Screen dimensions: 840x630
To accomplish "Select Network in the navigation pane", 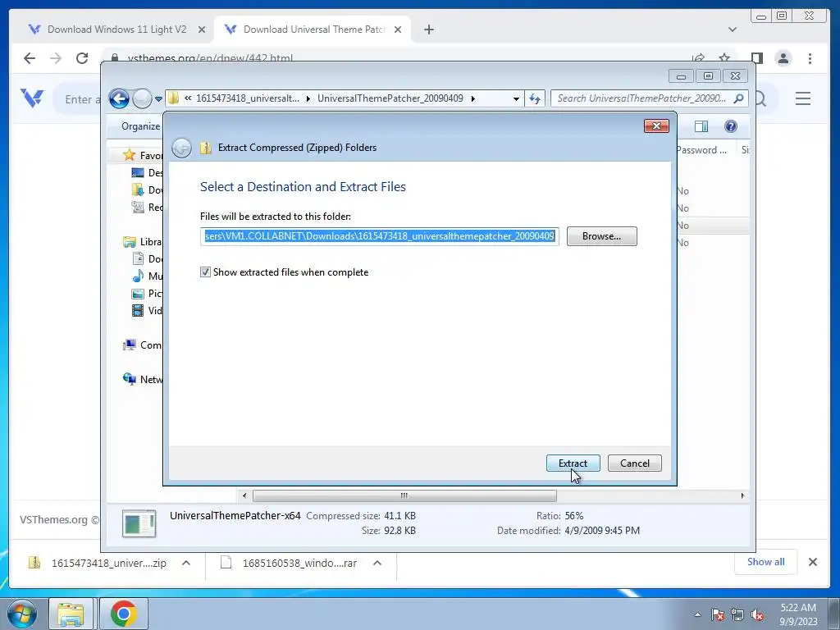I will (143, 379).
